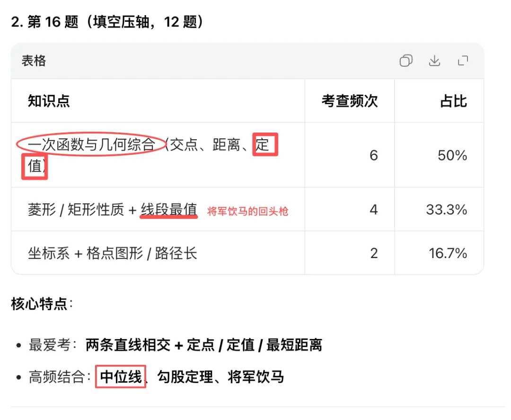Click the 第 16 题 section heading
The image size is (511, 420).
[108, 22]
